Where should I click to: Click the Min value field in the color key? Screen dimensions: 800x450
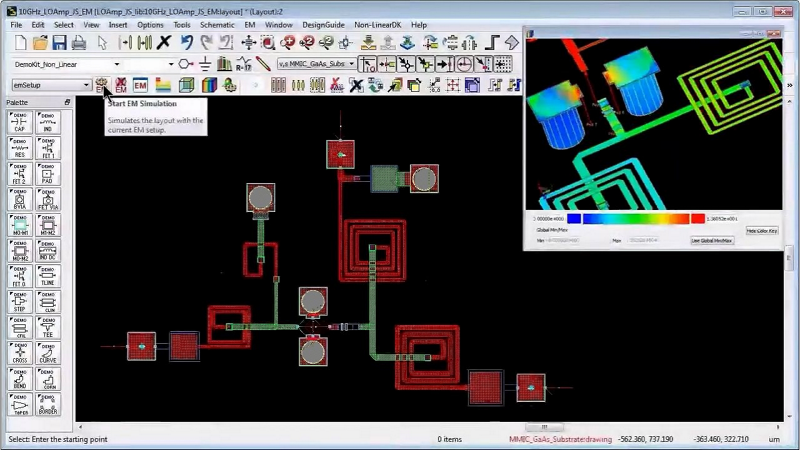tap(563, 240)
